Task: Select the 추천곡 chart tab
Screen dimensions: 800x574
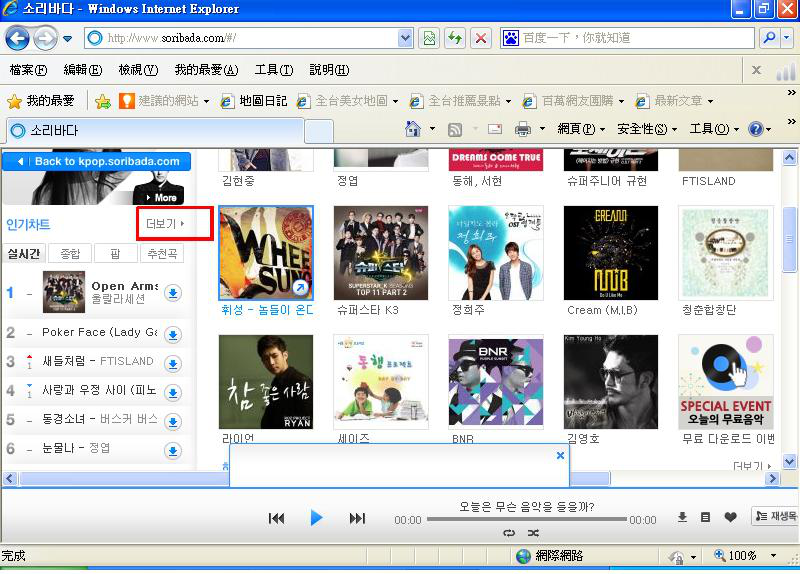Action: [x=162, y=254]
